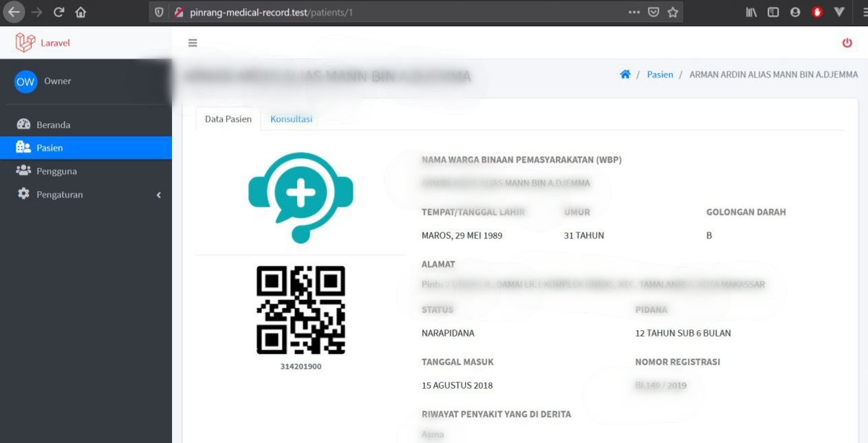Click the red power logout icon
The image size is (868, 443).
point(847,43)
